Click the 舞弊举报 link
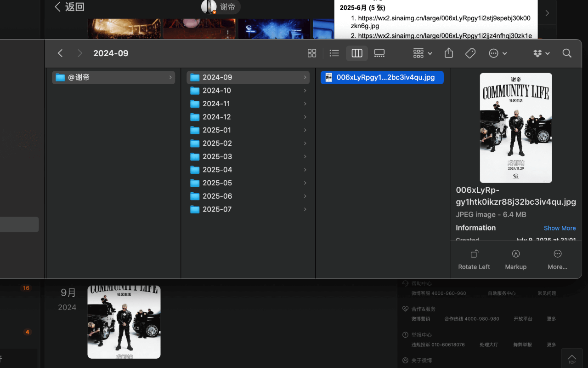588x368 pixels. click(523, 345)
